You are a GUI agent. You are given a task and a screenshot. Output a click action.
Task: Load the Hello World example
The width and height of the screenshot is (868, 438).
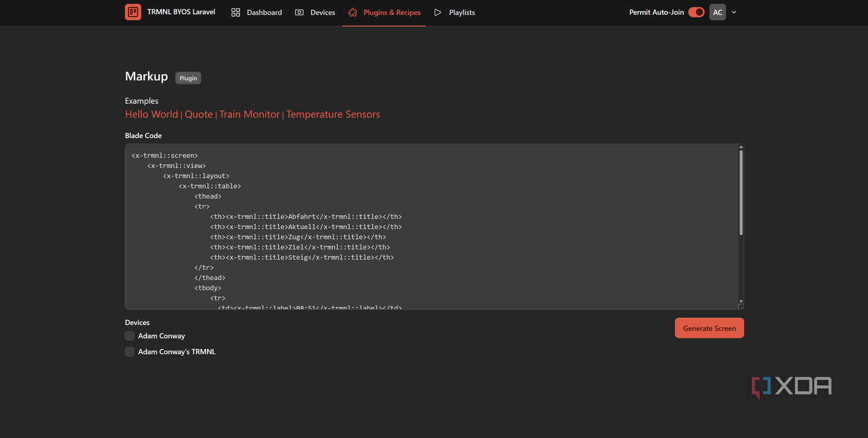click(152, 114)
